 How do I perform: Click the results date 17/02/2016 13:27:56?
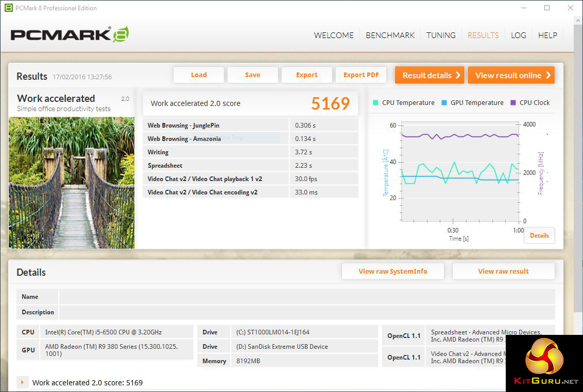click(82, 77)
